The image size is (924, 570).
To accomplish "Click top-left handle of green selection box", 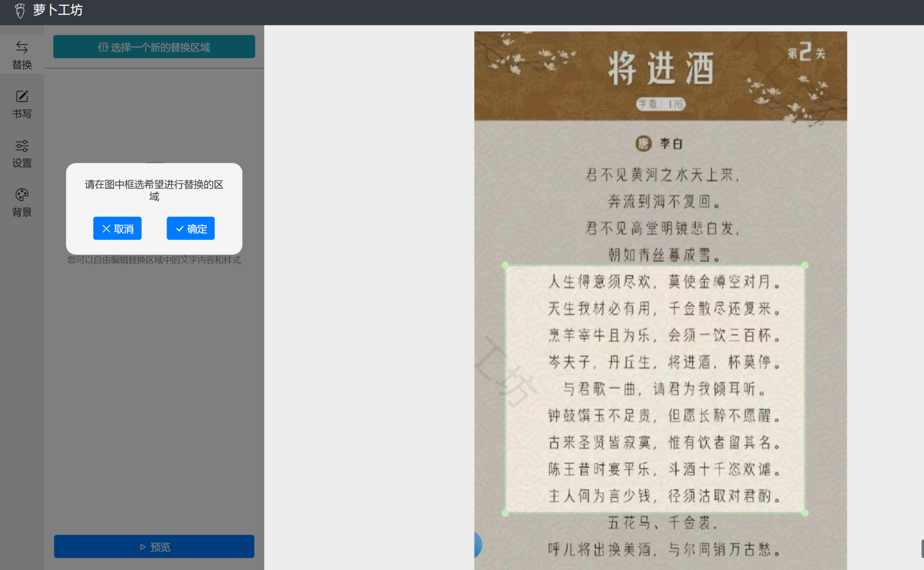I will (x=505, y=265).
